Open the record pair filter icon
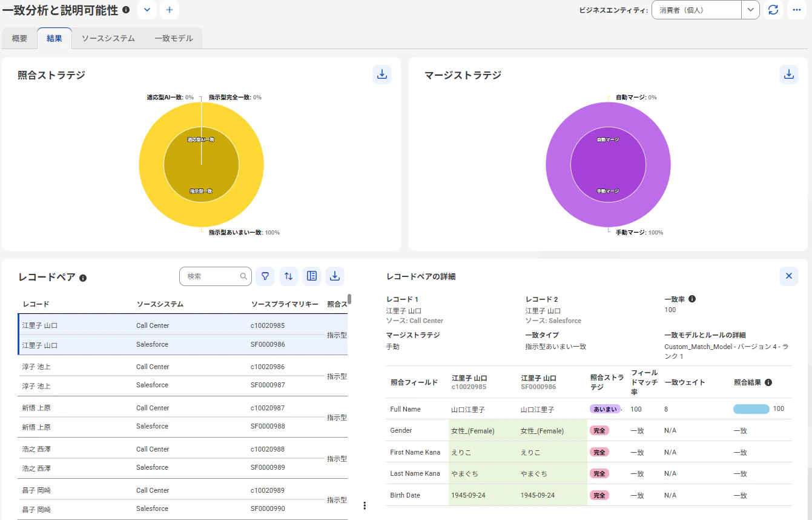 [265, 276]
